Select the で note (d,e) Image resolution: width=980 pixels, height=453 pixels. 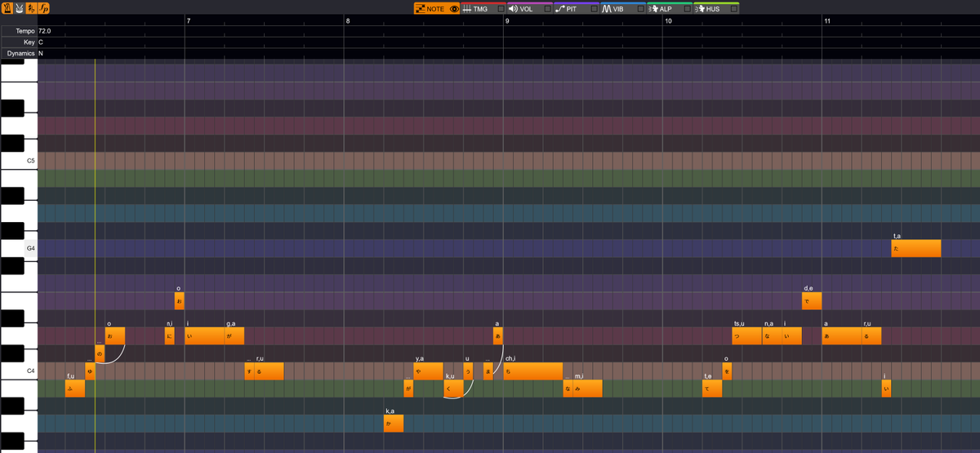[x=812, y=301]
